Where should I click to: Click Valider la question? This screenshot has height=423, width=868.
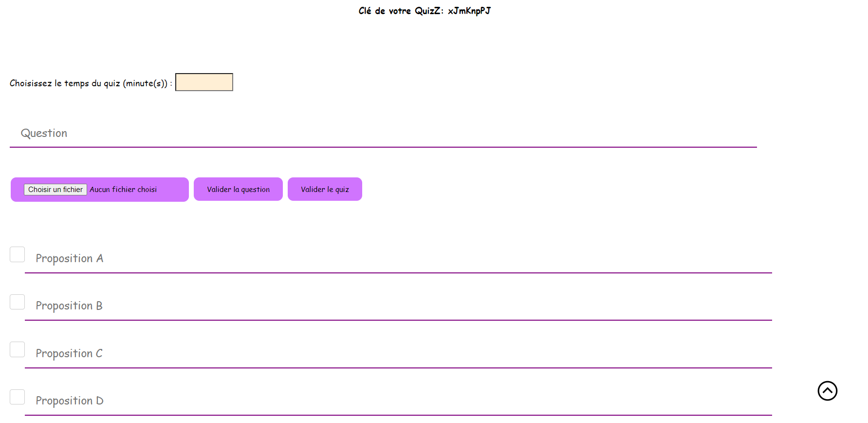(x=238, y=189)
